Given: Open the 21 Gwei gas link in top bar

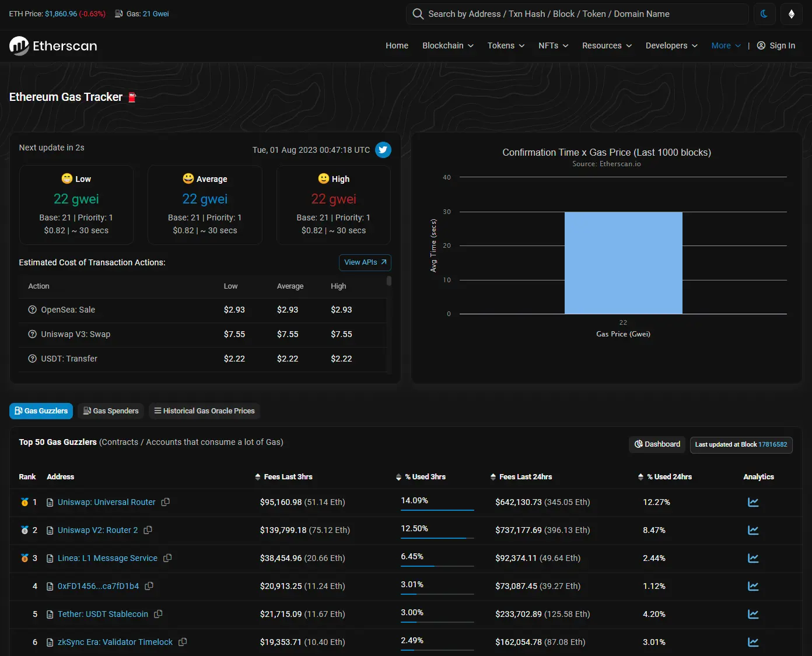Looking at the screenshot, I should pos(156,13).
